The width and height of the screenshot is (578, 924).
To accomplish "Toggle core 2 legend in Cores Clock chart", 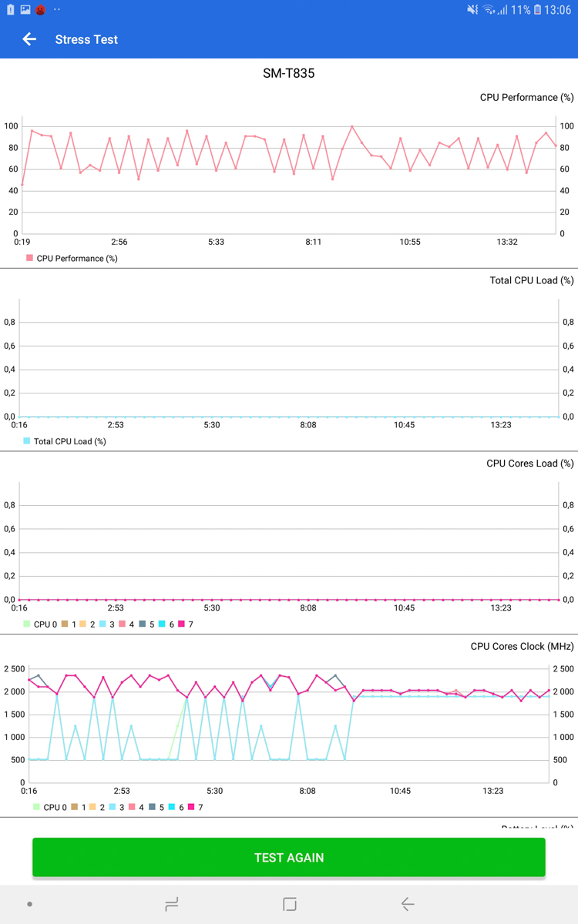I will pyautogui.click(x=97, y=807).
